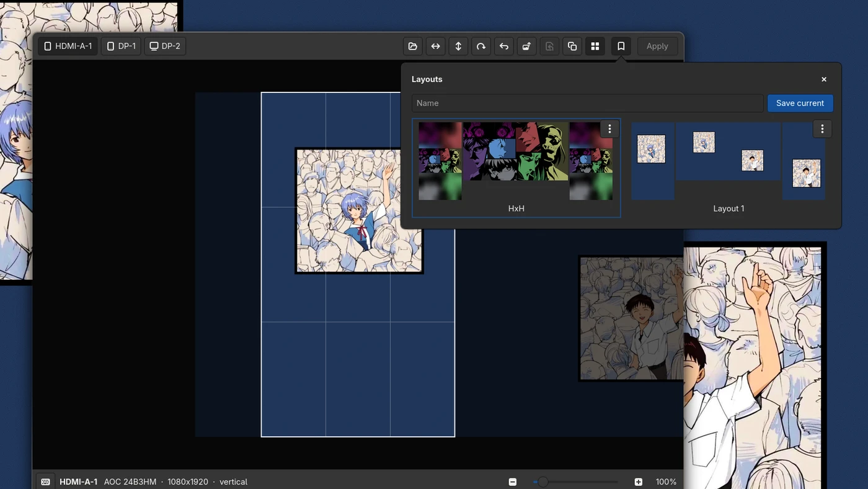This screenshot has height=489, width=868.
Task: Click the HxH layout label
Action: click(x=516, y=209)
